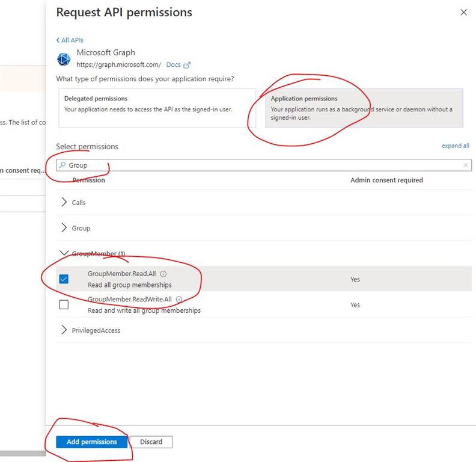Click the Permission column header
This screenshot has width=476, height=462.
88,180
